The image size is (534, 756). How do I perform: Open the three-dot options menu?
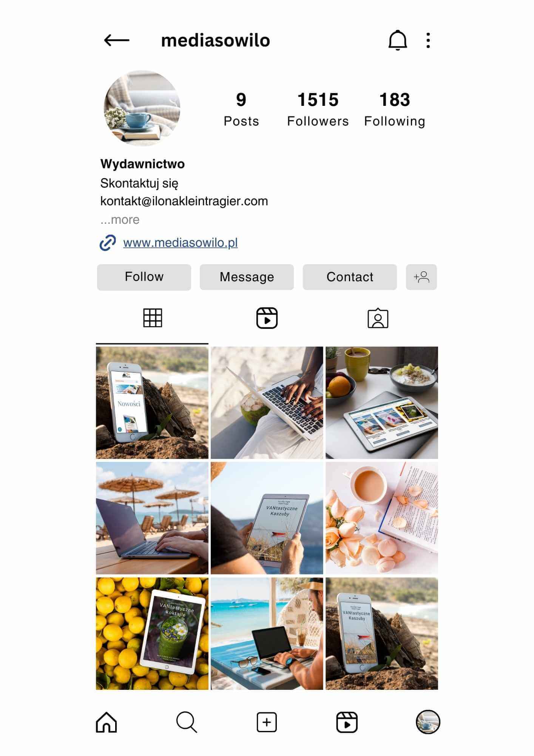428,40
